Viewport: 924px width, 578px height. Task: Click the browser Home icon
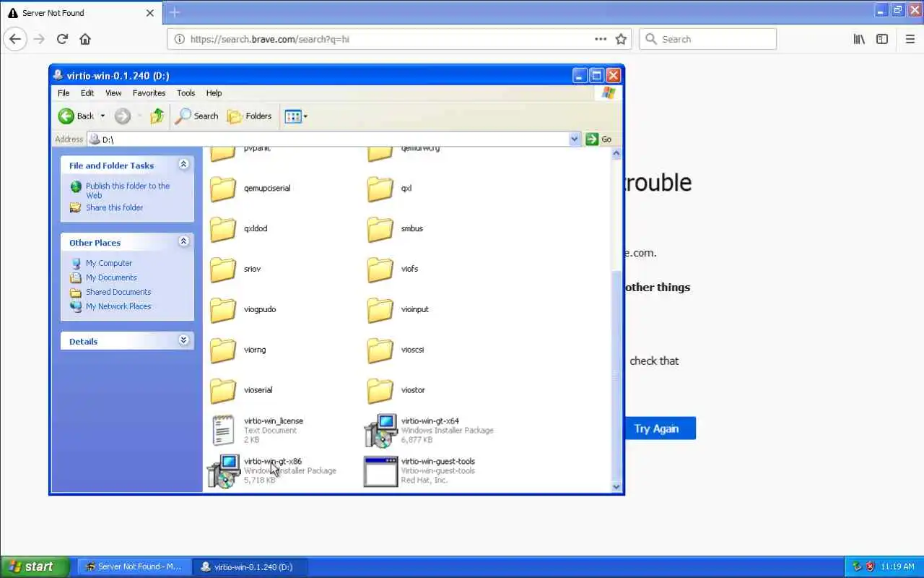coord(85,39)
